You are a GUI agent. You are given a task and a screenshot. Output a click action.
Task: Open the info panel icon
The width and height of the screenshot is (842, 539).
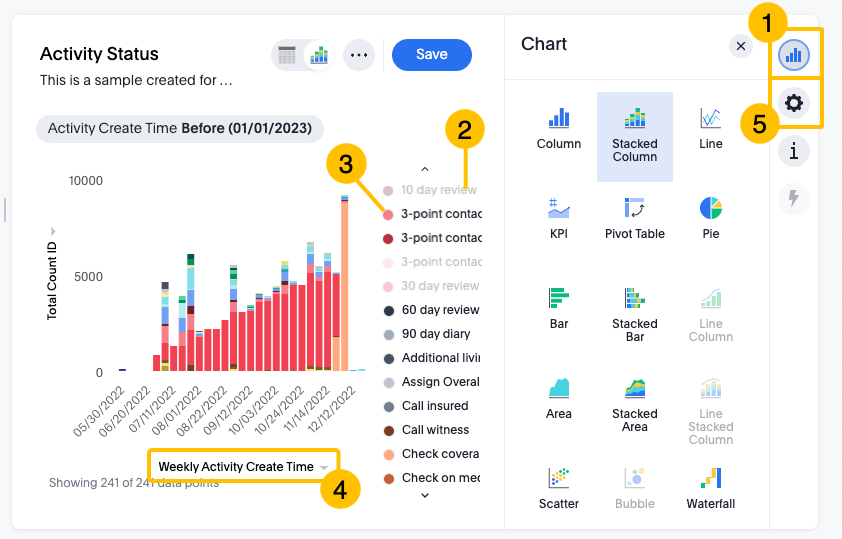(x=794, y=151)
